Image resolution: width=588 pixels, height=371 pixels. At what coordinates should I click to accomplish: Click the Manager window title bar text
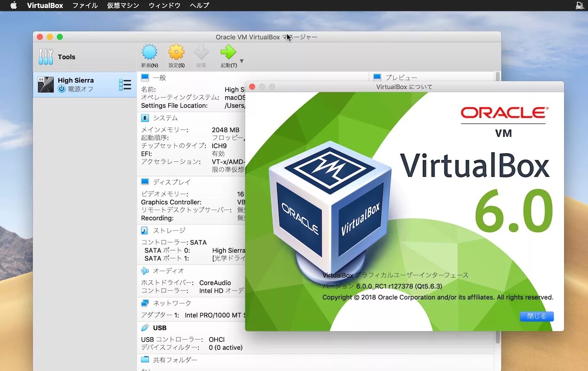267,37
